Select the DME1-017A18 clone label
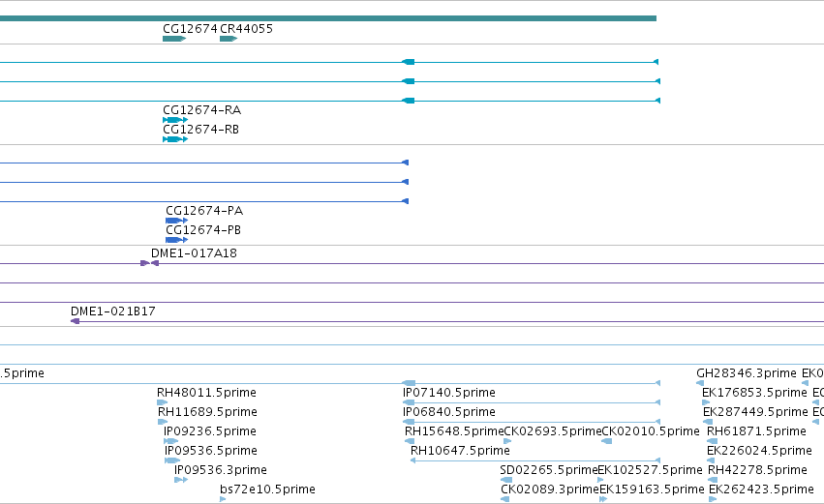This screenshot has height=504, width=824. coord(194,253)
